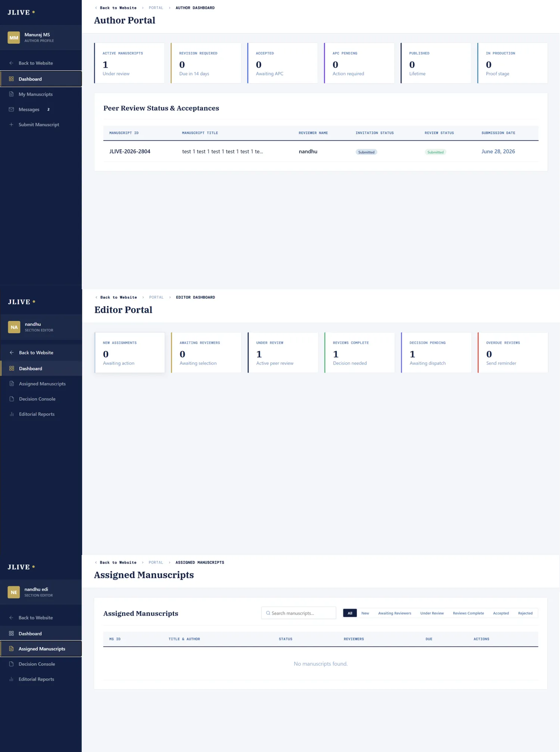The height and width of the screenshot is (752, 560).
Task: Click the Messages envelope icon
Action: tap(11, 109)
